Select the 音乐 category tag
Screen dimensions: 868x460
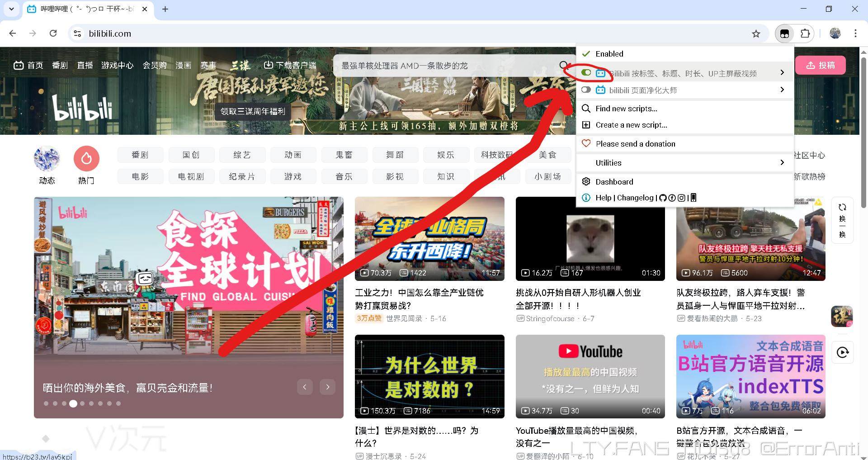point(344,176)
